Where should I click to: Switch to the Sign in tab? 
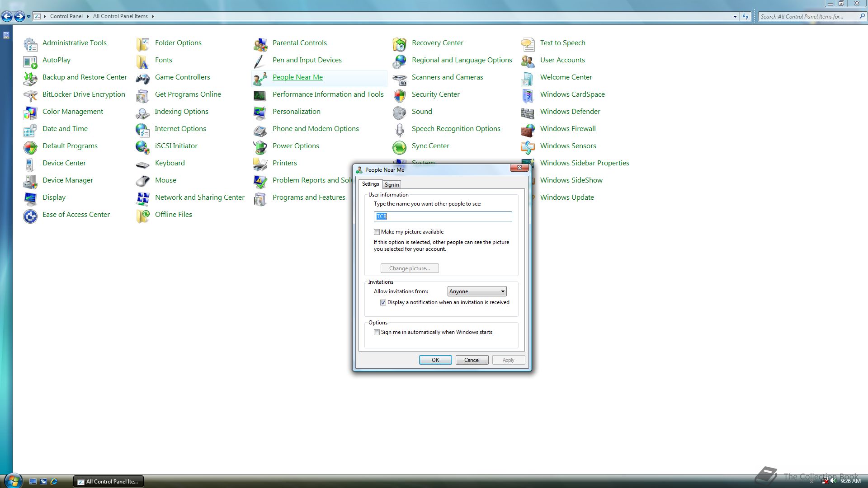point(392,184)
